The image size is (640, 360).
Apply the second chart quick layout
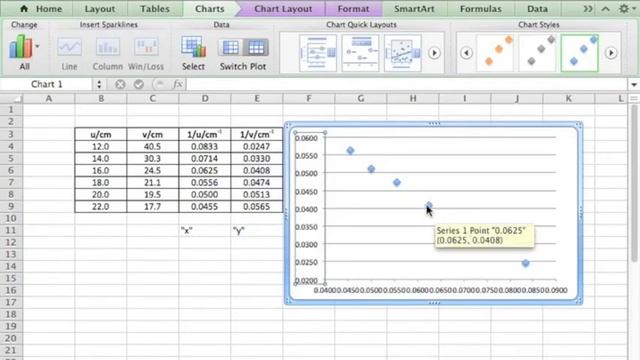pos(360,53)
